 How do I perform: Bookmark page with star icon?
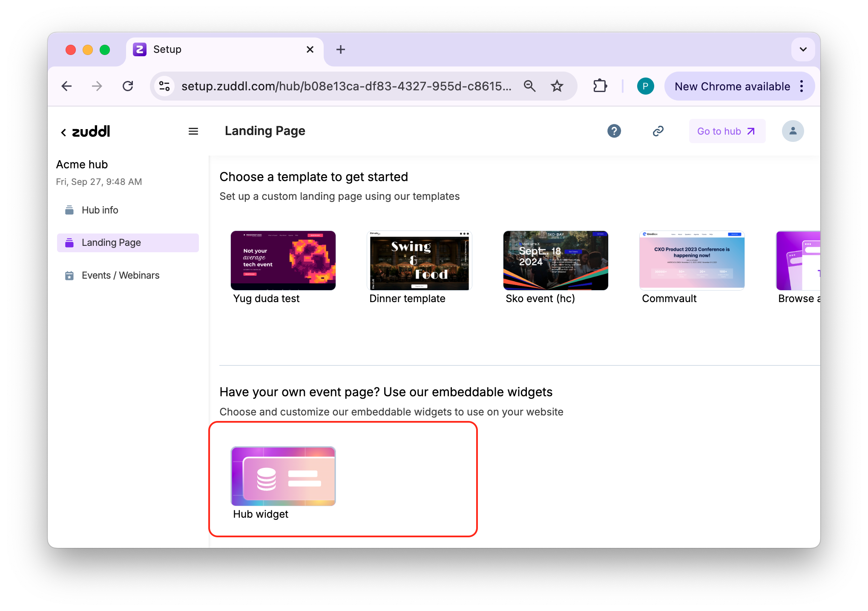[x=557, y=86]
